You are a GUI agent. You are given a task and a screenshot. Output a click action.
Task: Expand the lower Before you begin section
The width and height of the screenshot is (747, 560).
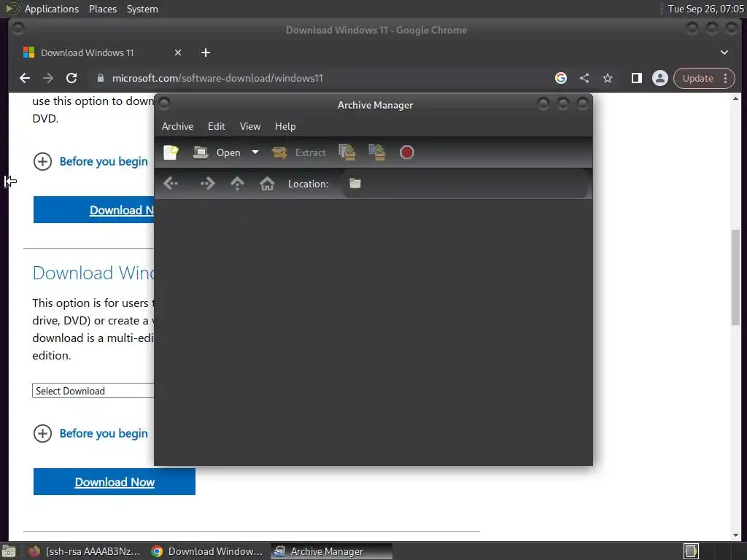(x=90, y=433)
